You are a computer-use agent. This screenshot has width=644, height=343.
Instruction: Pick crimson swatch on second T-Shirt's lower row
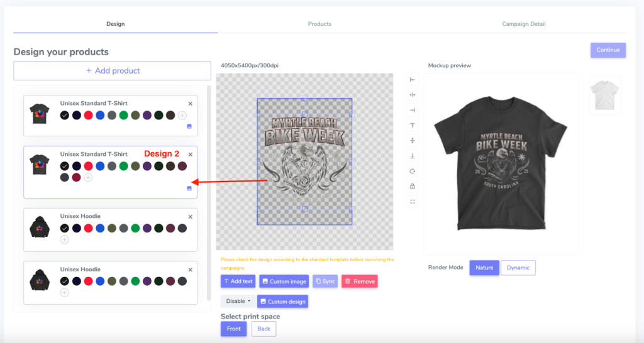click(x=76, y=178)
